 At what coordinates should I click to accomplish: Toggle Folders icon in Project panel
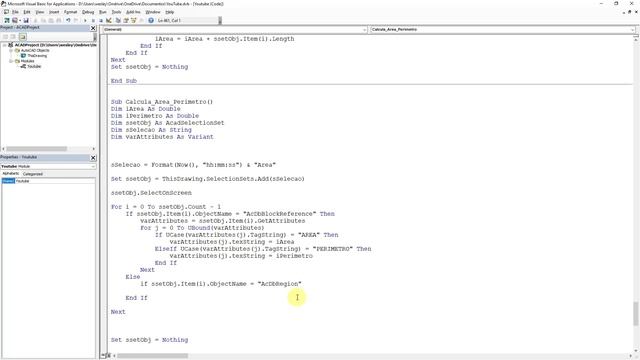(22, 37)
